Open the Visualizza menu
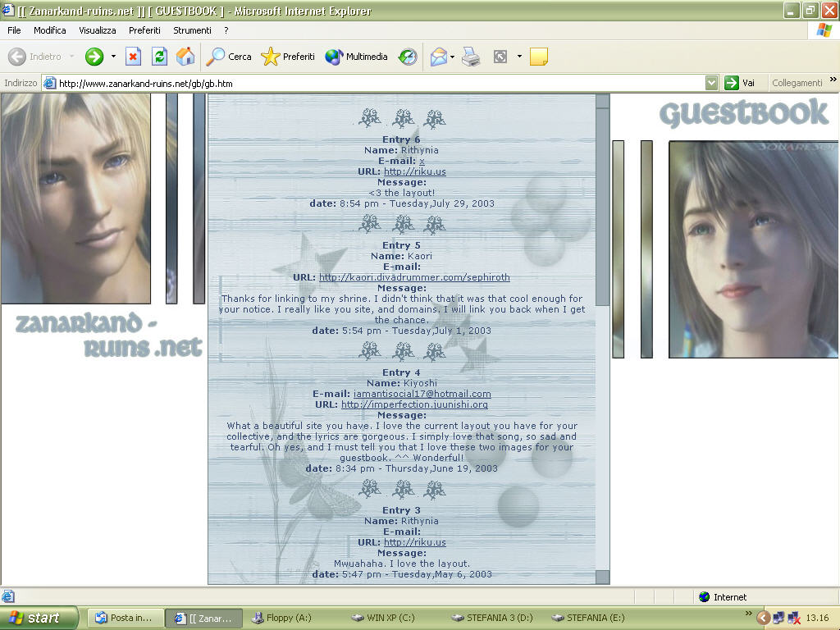 [98, 30]
